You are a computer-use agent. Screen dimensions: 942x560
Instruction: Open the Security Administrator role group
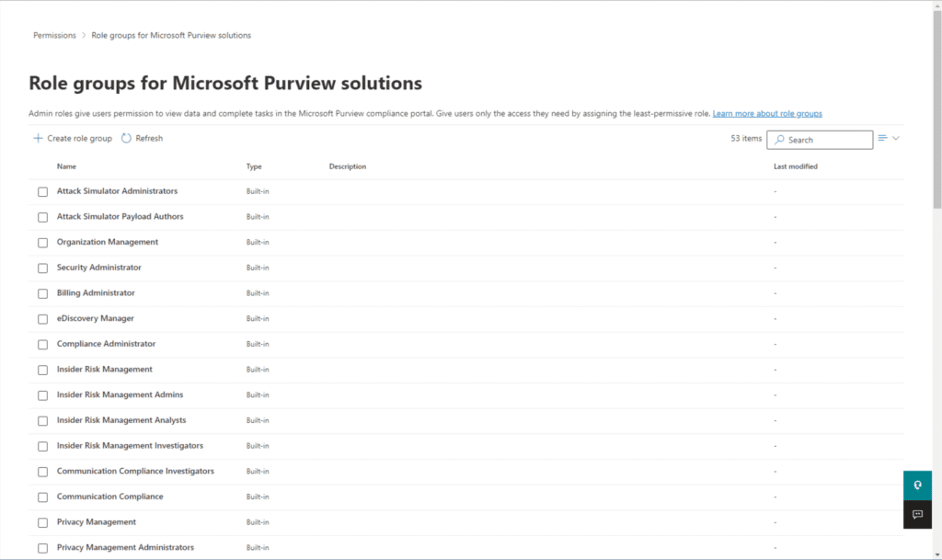[x=99, y=267]
